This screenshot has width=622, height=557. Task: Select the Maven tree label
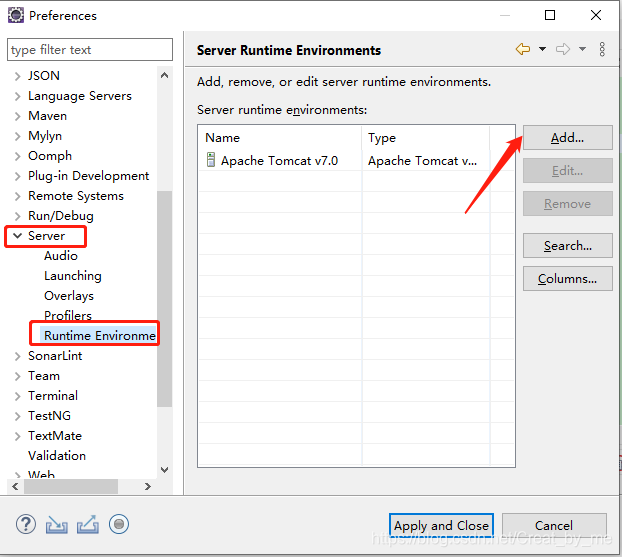[x=47, y=116]
